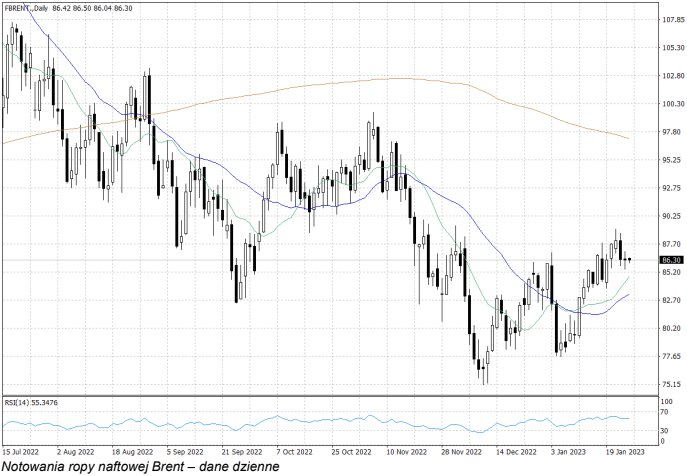Image resolution: width=687 pixels, height=476 pixels.
Task: Select the 15 Jul 2022 date label
Action: (22, 451)
